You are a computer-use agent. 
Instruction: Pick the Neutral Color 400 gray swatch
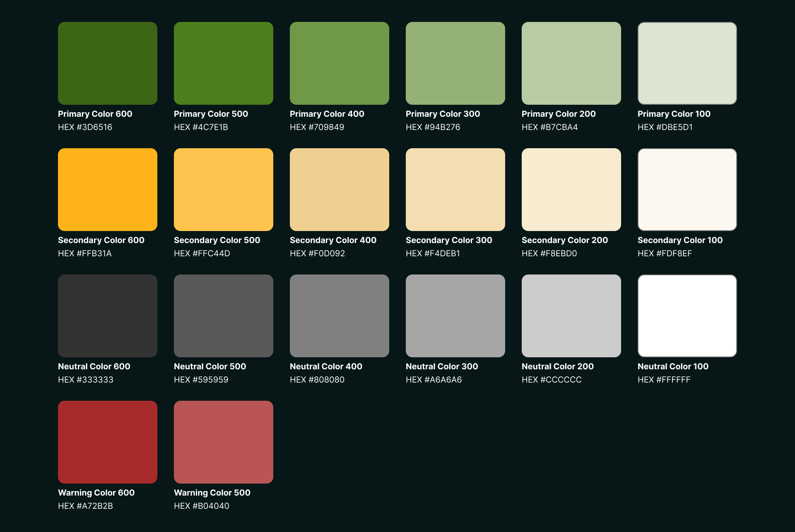[340, 316]
